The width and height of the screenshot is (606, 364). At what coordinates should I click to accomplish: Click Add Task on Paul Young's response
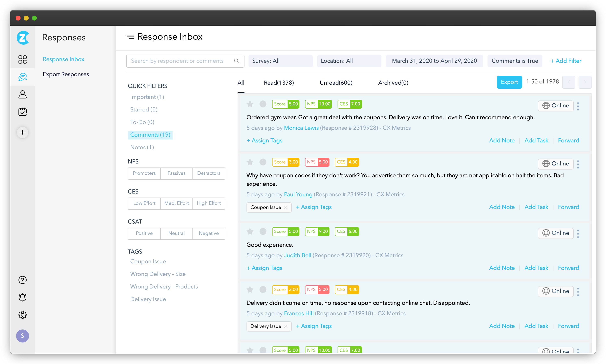[536, 207]
